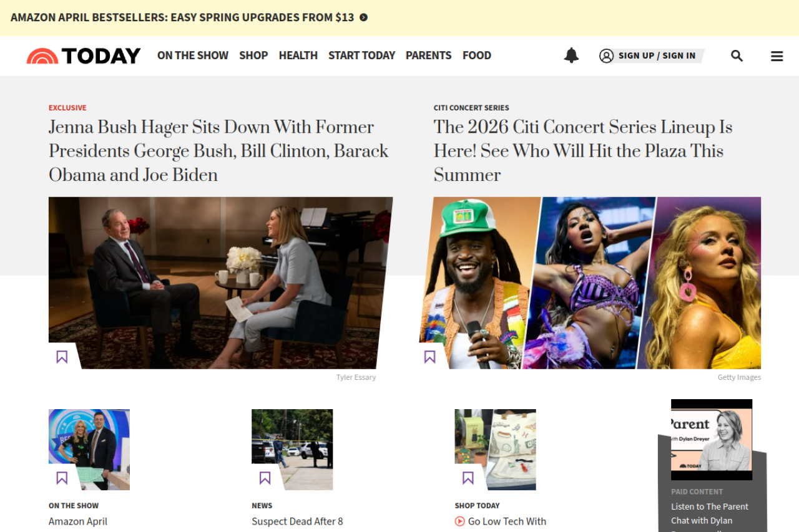Image resolution: width=799 pixels, height=532 pixels.
Task: Click the TODAY logo
Action: coord(84,56)
